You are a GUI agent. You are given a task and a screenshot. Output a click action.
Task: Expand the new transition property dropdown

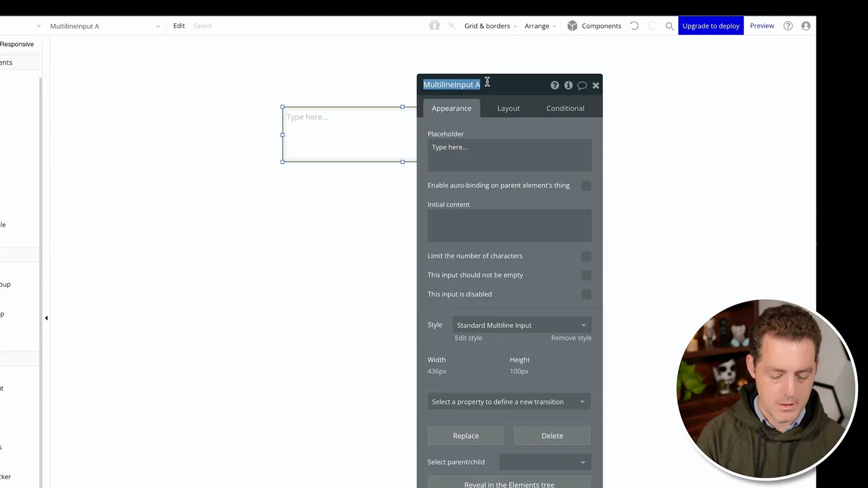(509, 402)
